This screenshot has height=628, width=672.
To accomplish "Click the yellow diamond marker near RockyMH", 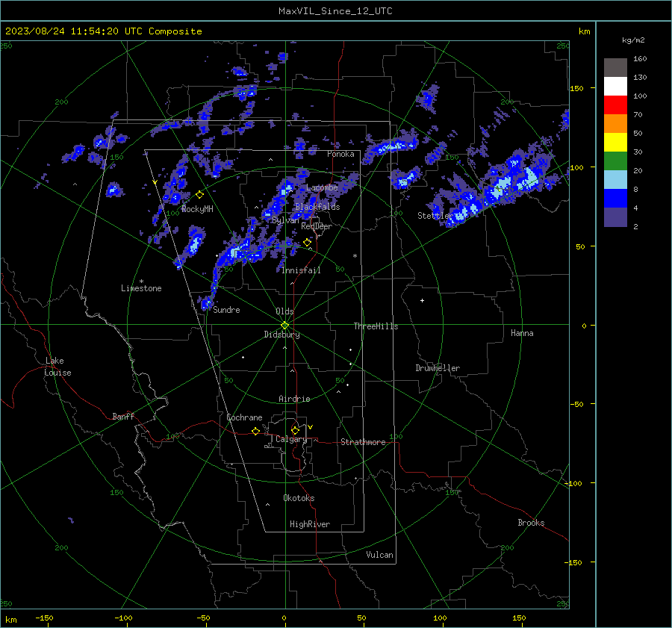I will [199, 195].
